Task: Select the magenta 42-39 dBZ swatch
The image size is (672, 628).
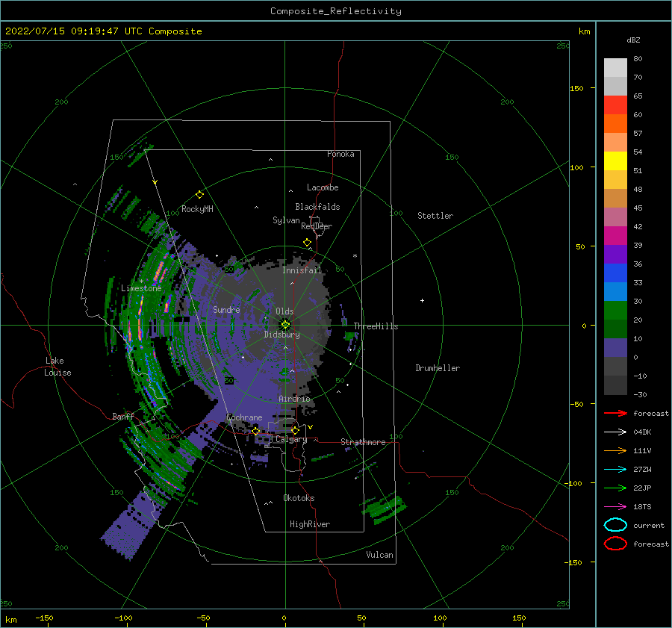Action: pos(615,236)
